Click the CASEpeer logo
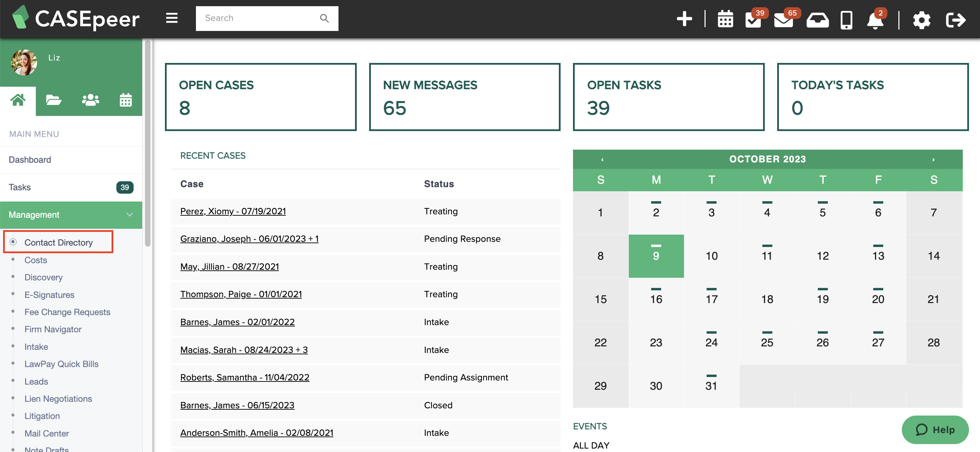 [76, 18]
